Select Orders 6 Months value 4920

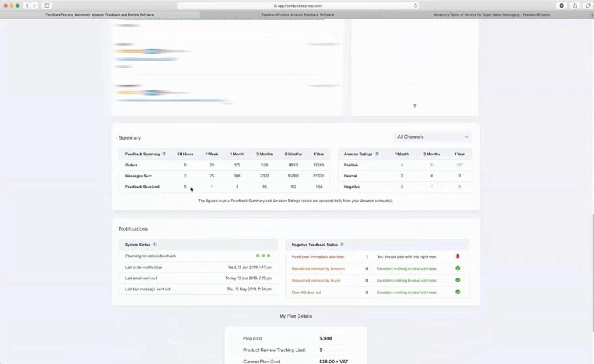click(x=293, y=165)
